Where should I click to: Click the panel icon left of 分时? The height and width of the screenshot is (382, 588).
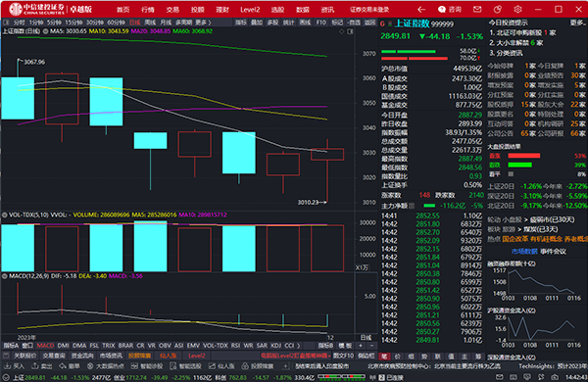click(6, 23)
